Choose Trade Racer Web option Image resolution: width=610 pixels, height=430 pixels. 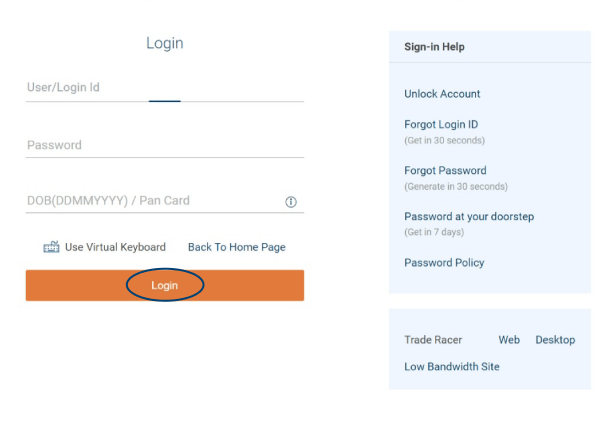pos(509,340)
